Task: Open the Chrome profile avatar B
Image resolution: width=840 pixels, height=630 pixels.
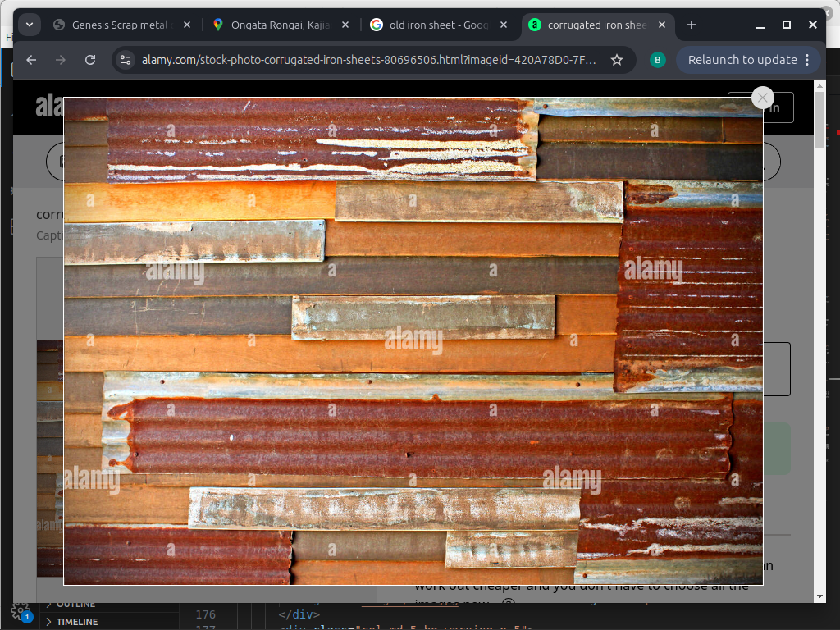Action: (x=657, y=59)
